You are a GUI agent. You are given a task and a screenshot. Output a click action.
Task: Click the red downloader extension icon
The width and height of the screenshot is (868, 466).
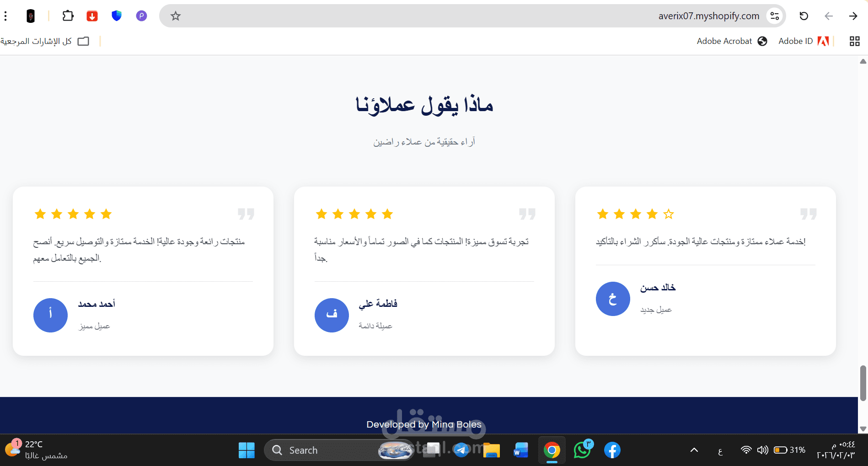click(92, 16)
